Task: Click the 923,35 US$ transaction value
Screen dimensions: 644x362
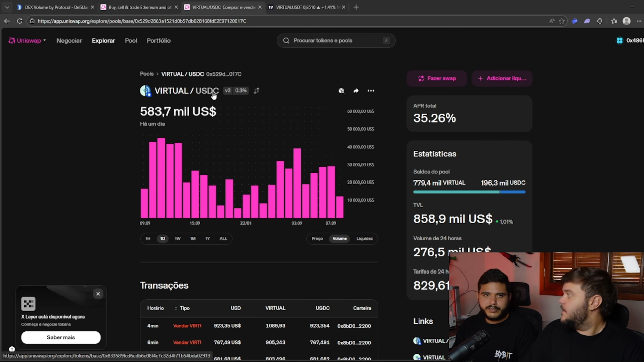Action: [227, 326]
